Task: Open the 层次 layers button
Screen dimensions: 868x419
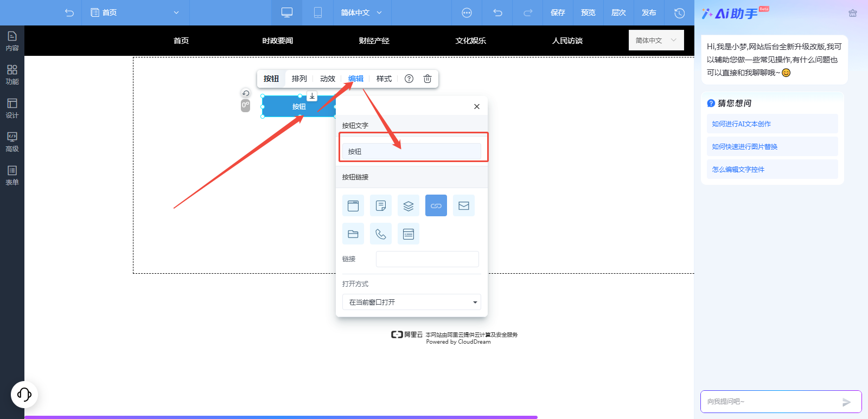Action: 618,12
